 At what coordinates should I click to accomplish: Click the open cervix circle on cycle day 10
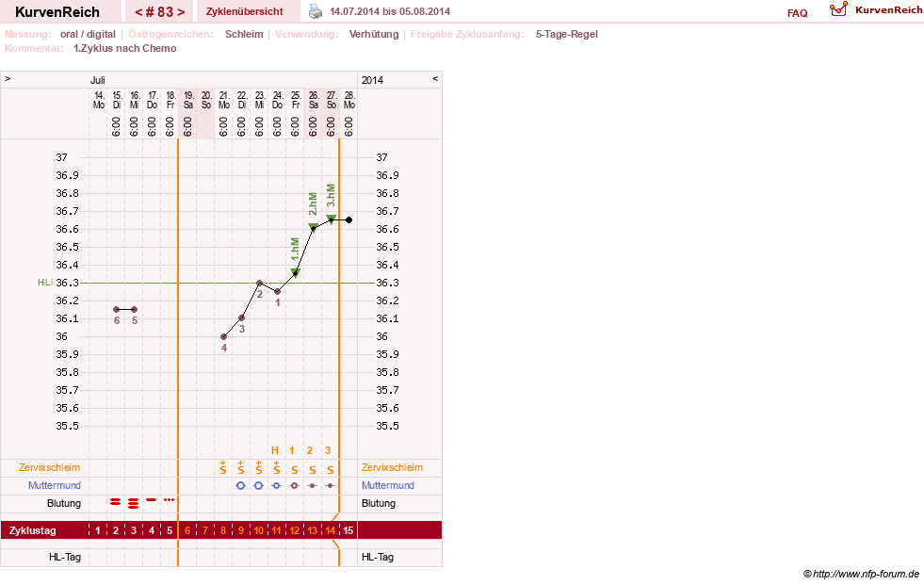(258, 485)
